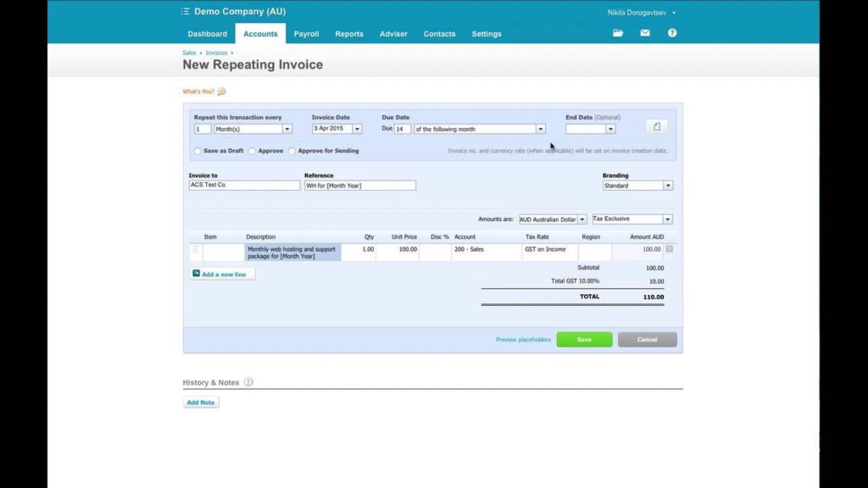Screen dimensions: 868x488
Task: Delete the invoice line with the row remove icon
Action: pyautogui.click(x=670, y=249)
